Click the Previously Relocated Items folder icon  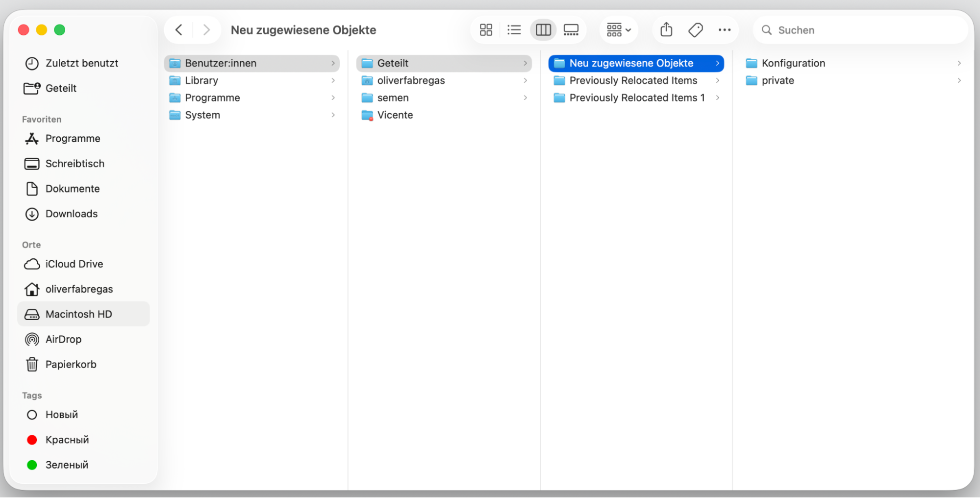559,80
